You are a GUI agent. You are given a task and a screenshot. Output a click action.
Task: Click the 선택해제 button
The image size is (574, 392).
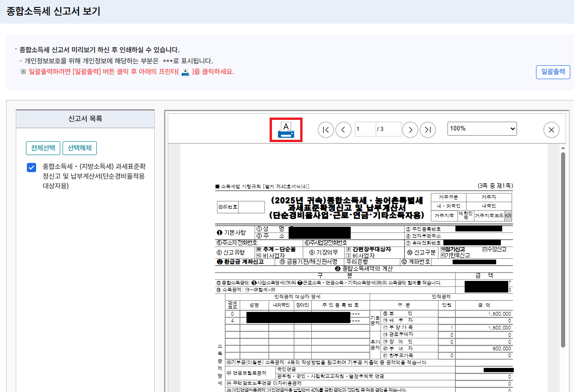79,148
